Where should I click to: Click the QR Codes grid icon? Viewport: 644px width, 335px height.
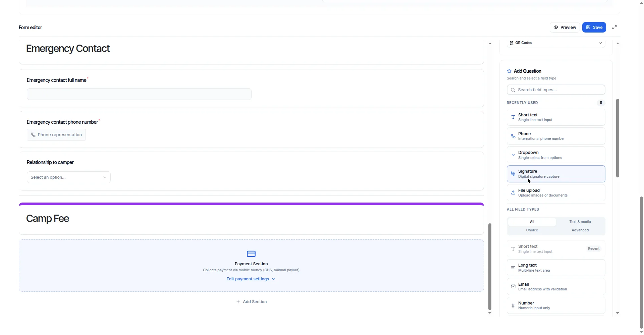(x=512, y=43)
